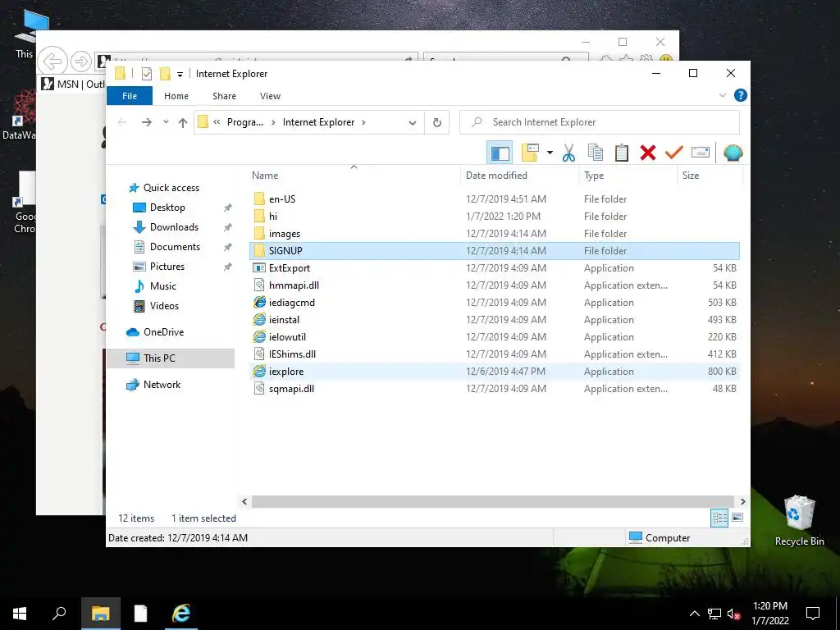
Task: Expand the ribbon using the chevron
Action: pyautogui.click(x=722, y=95)
